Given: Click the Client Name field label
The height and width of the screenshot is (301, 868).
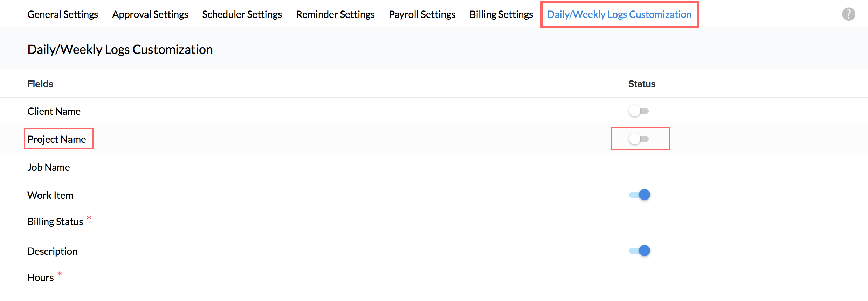Looking at the screenshot, I should (x=54, y=111).
